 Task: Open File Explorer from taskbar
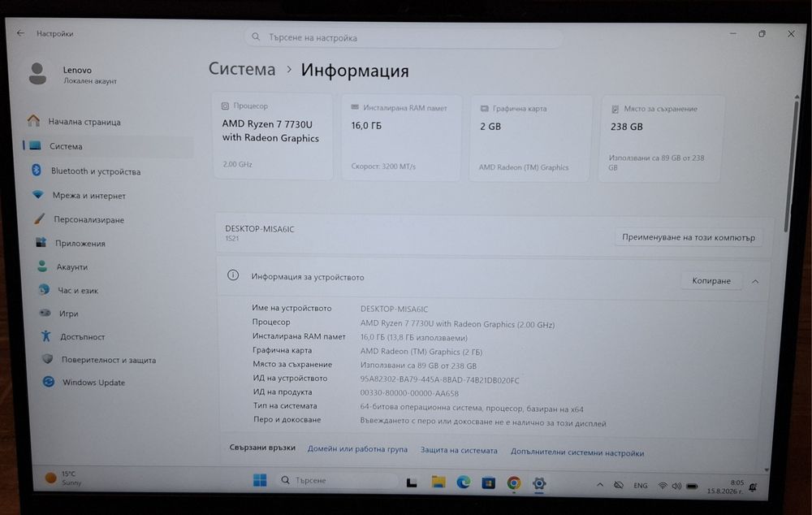438,483
